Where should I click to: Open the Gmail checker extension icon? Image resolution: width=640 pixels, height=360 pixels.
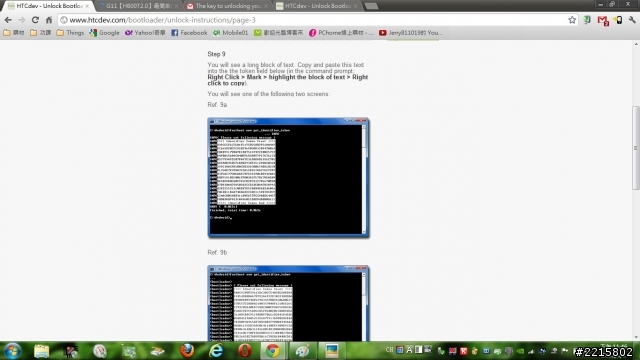603,20
